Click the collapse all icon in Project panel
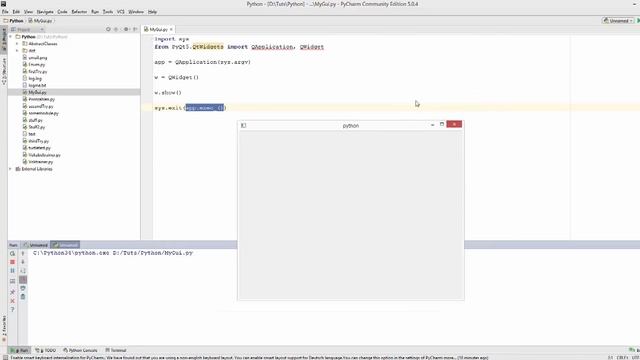Viewport: 640px width, 360px height. (116, 29)
